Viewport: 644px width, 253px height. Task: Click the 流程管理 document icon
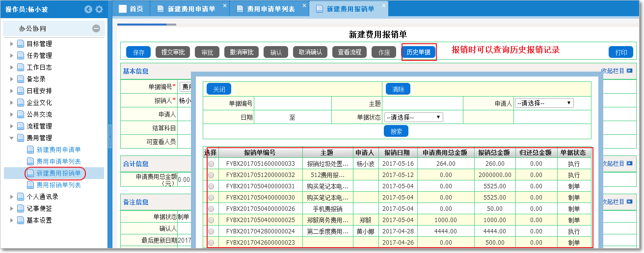point(21,126)
